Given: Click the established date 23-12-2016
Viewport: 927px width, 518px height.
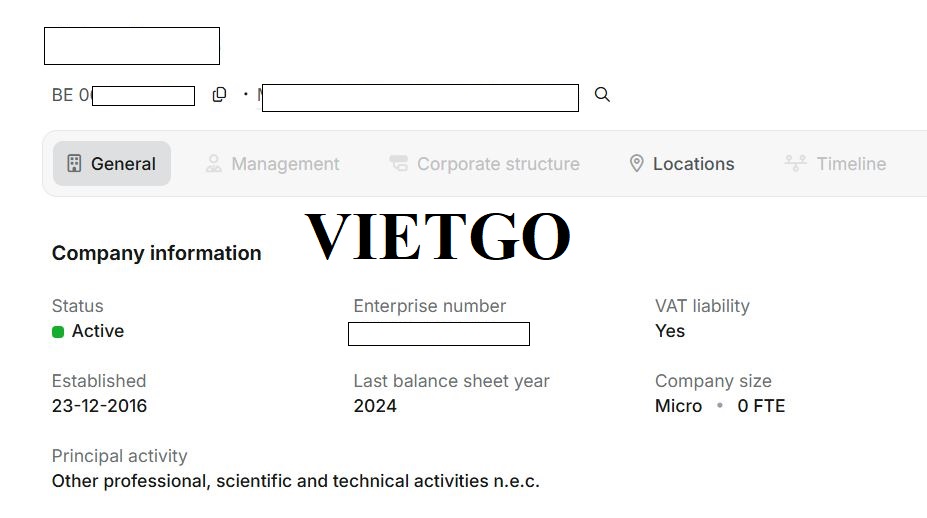Looking at the screenshot, I should click(x=99, y=406).
